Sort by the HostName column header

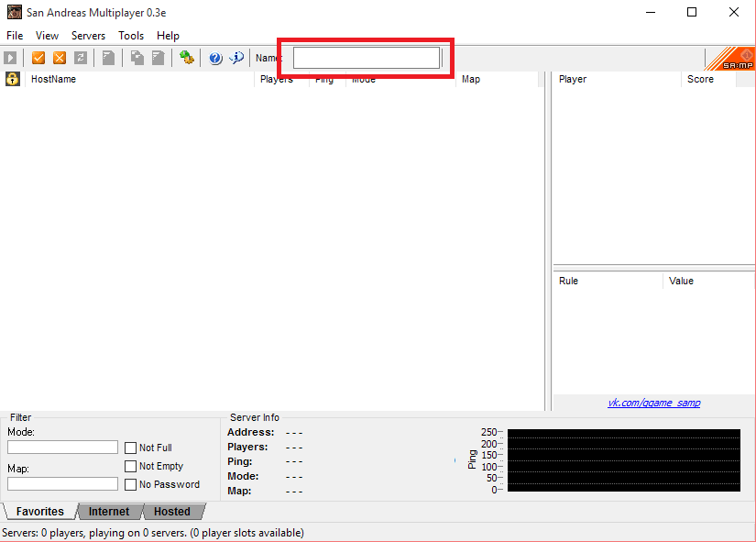(139, 79)
